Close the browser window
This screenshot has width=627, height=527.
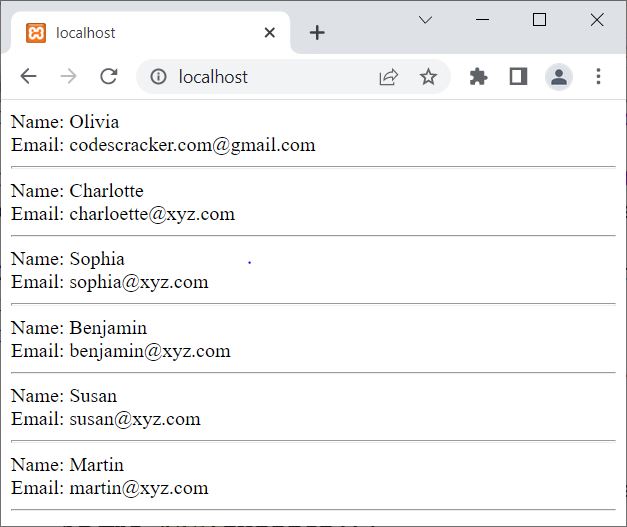click(x=597, y=20)
